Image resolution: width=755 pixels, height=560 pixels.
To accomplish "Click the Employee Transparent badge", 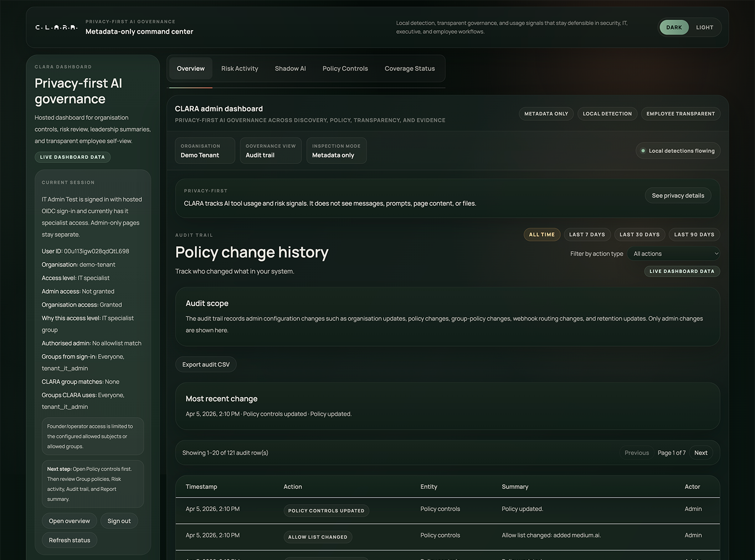I will [681, 114].
